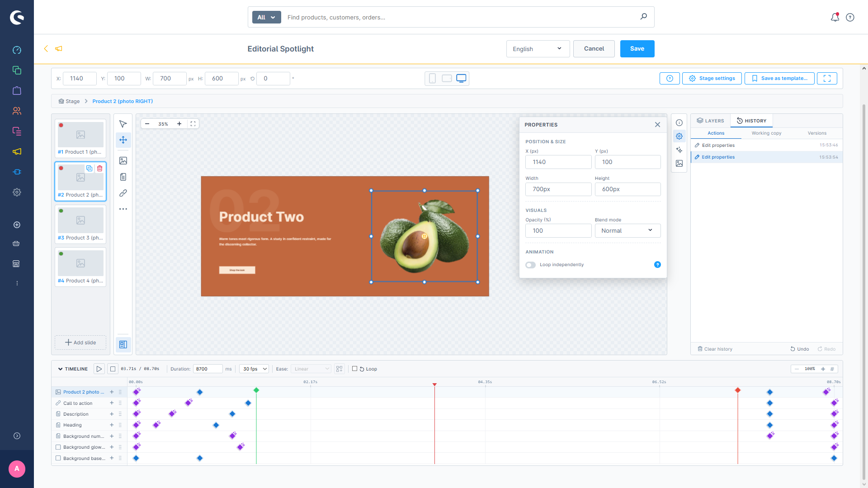Switch to mobile viewport
This screenshot has width=868, height=488.
coord(432,79)
